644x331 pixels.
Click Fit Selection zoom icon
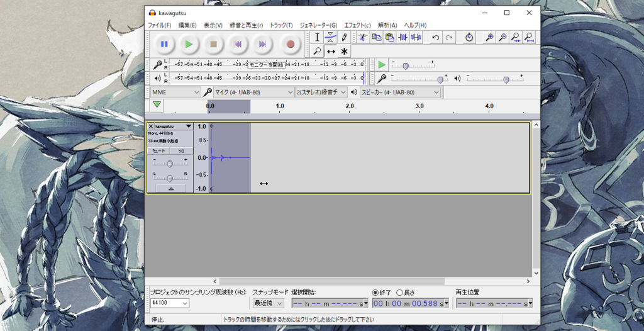(516, 37)
